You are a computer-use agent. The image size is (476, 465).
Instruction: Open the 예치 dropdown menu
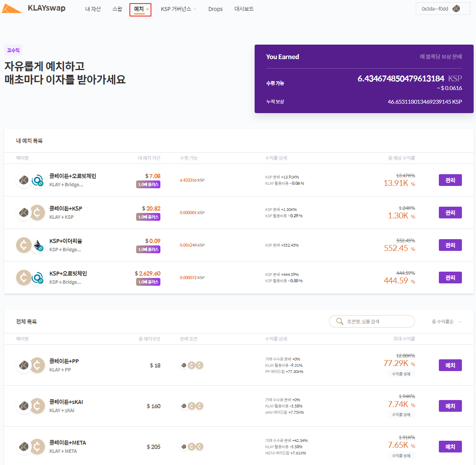[141, 9]
